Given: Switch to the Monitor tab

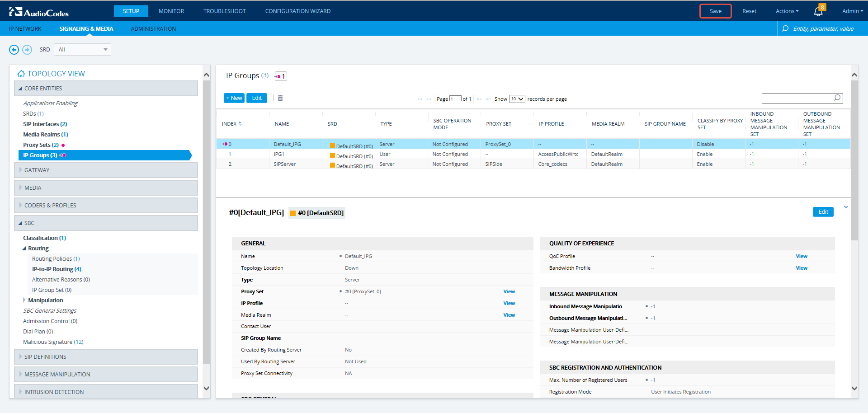Looking at the screenshot, I should 171,11.
